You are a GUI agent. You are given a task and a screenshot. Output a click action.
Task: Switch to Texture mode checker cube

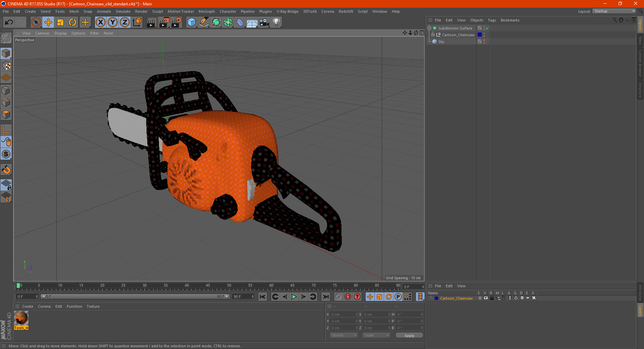pos(6,66)
